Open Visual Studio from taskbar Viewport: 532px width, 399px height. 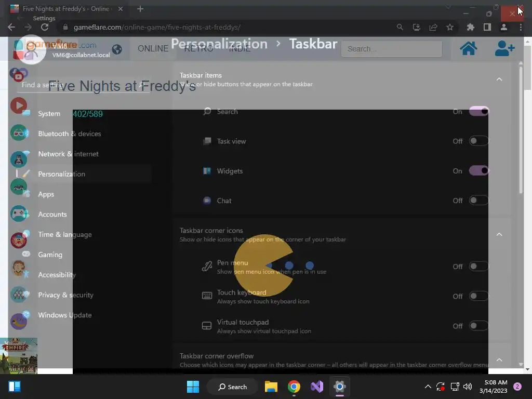(317, 387)
